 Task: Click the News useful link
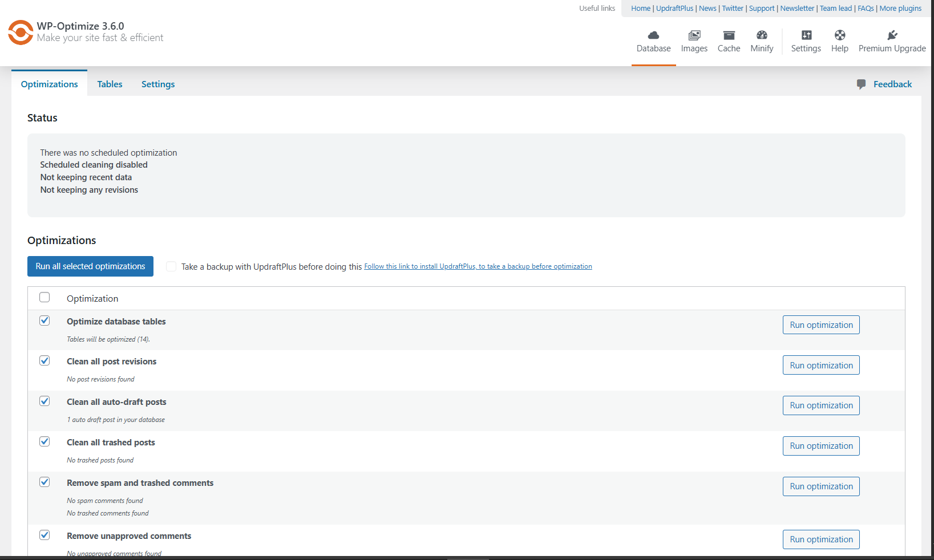point(707,9)
